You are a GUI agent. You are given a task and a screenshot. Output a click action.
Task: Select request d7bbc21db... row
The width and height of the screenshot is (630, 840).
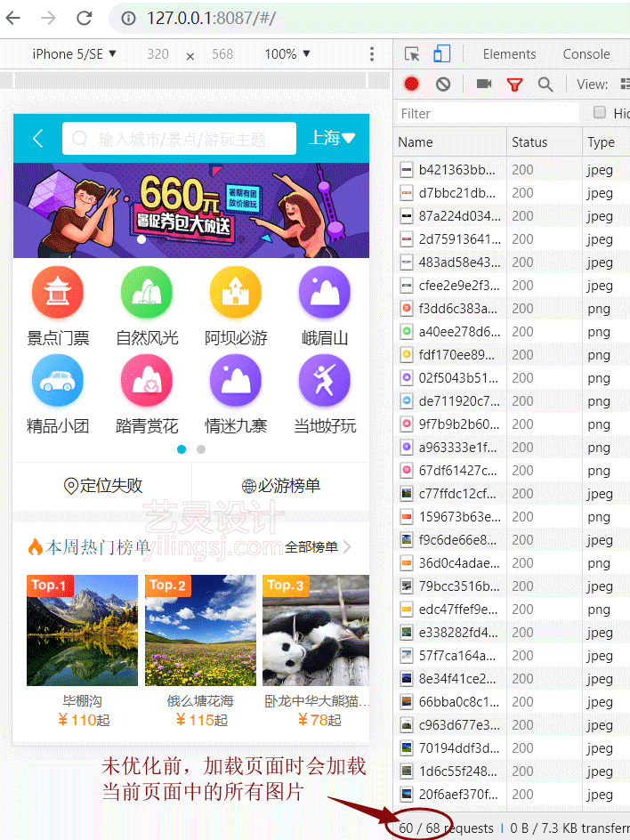(x=512, y=193)
